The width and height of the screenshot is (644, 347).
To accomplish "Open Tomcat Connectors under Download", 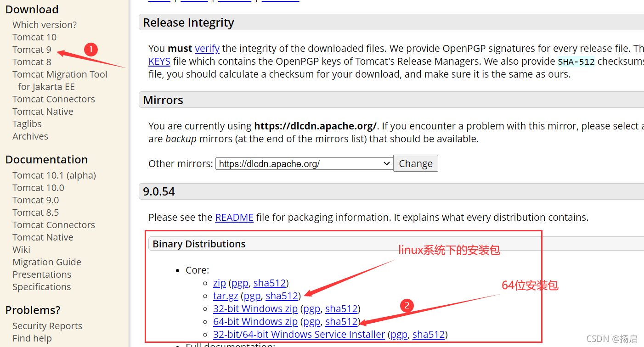I will 54,99.
